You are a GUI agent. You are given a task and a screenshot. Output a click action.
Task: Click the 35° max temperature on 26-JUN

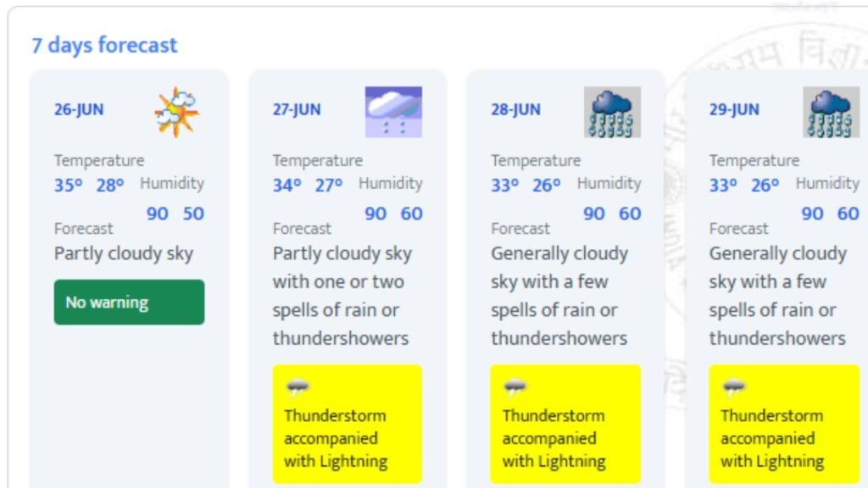coord(68,186)
